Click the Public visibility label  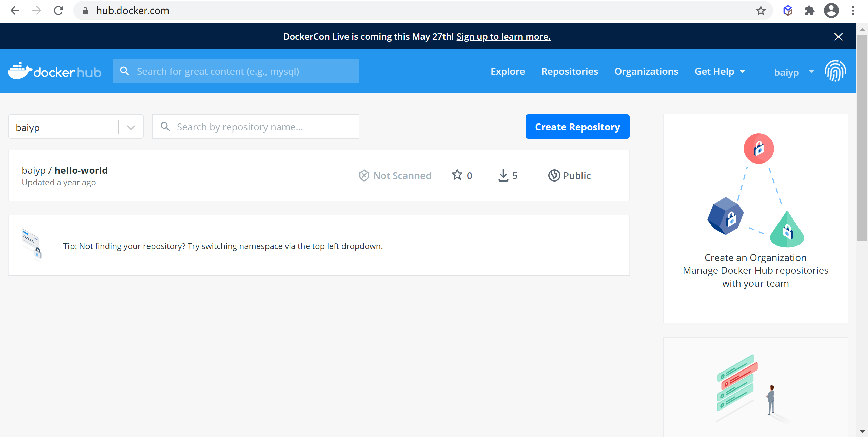[x=577, y=175]
